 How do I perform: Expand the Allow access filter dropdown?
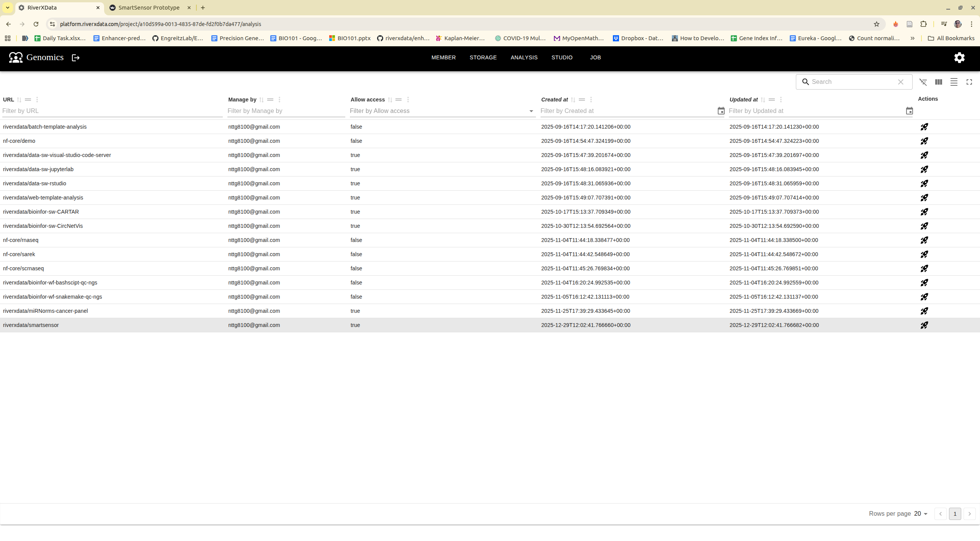click(531, 111)
